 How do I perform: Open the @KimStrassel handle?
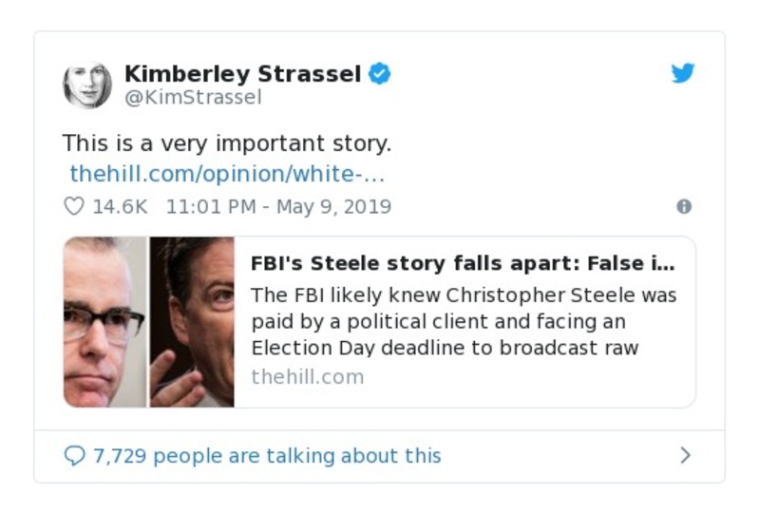point(193,98)
